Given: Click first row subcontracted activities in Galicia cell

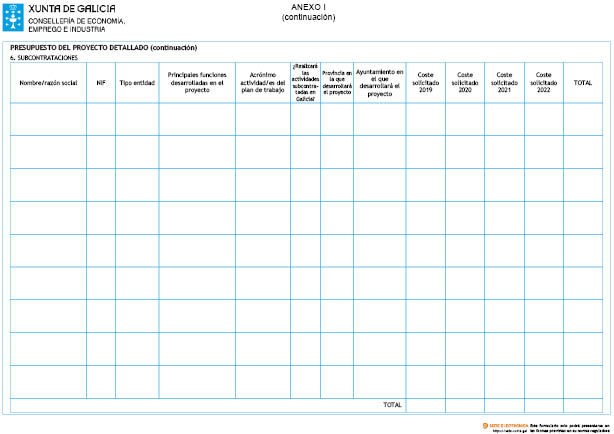Looking at the screenshot, I should pyautogui.click(x=306, y=119).
